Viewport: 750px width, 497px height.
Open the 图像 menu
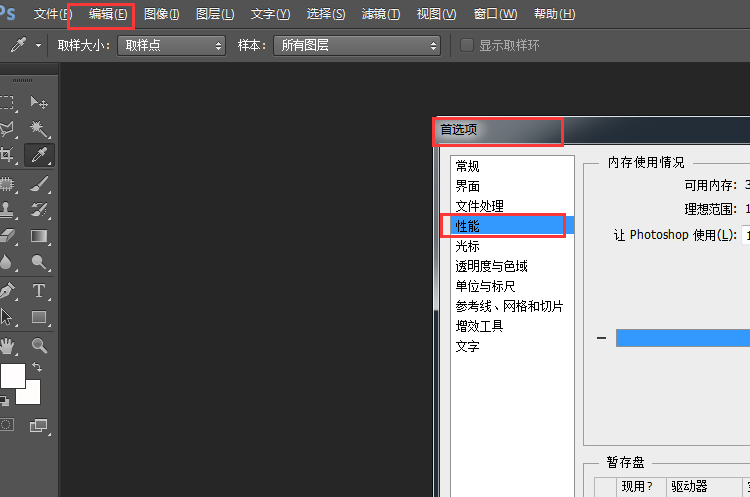tap(162, 14)
